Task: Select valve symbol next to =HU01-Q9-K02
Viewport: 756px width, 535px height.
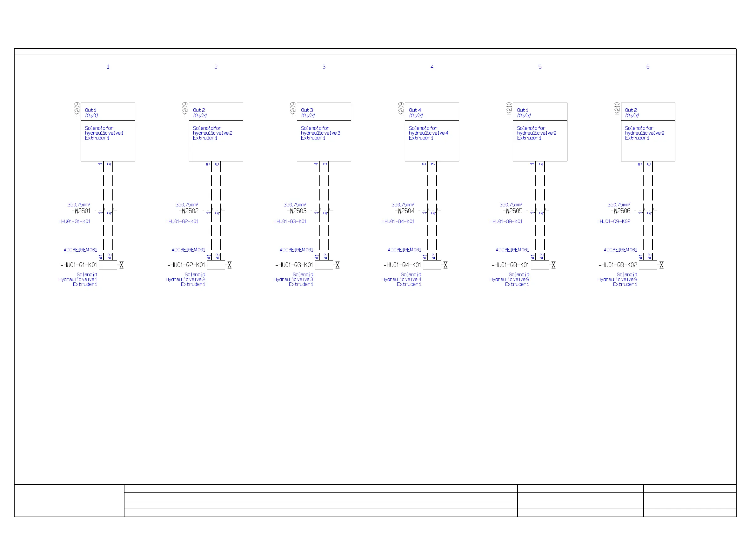Action: 661,265
